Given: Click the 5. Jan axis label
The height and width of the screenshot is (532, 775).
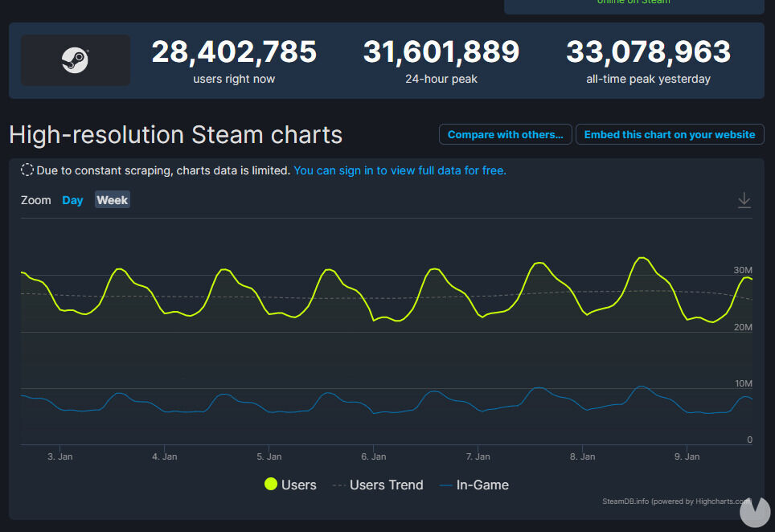Looking at the screenshot, I should coord(269,456).
